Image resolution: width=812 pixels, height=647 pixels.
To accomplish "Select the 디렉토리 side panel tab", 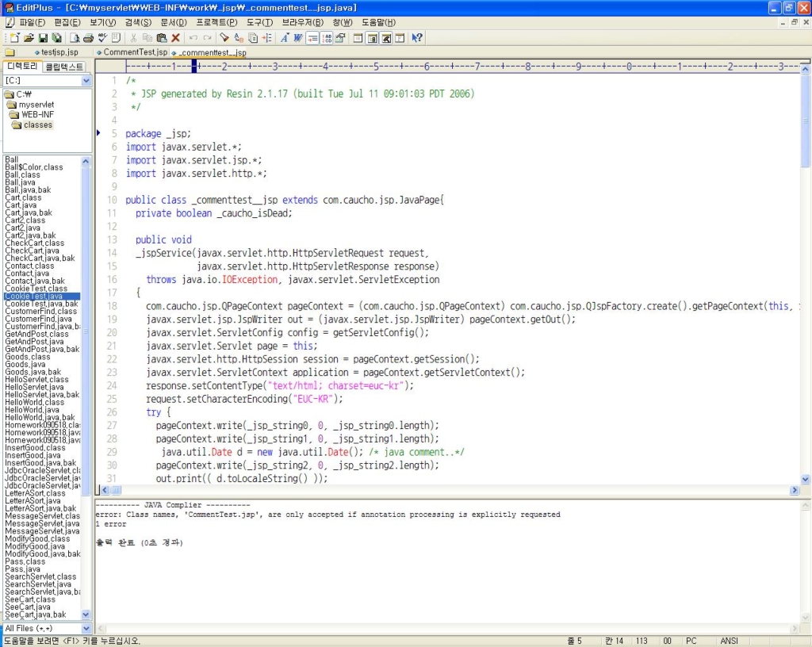I will coord(22,67).
